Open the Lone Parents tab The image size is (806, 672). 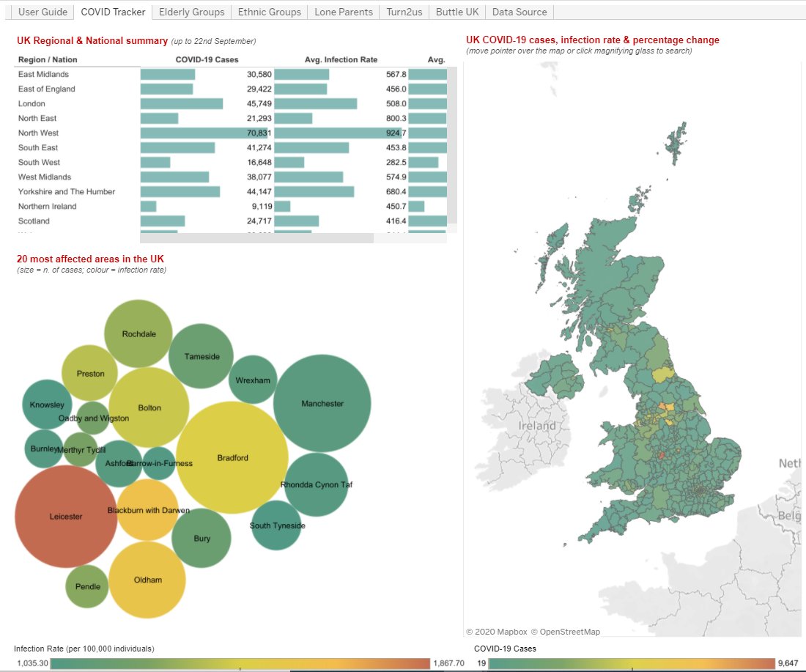343,12
